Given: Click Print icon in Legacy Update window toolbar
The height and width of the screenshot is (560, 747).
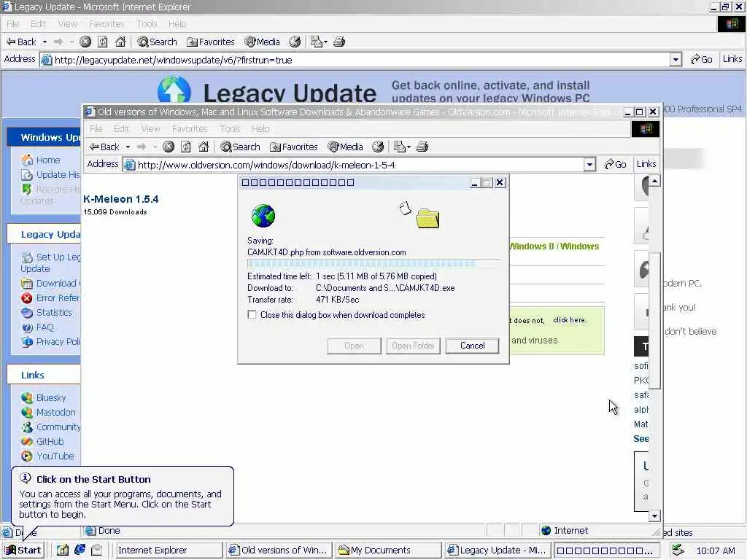Looking at the screenshot, I should pos(339,42).
